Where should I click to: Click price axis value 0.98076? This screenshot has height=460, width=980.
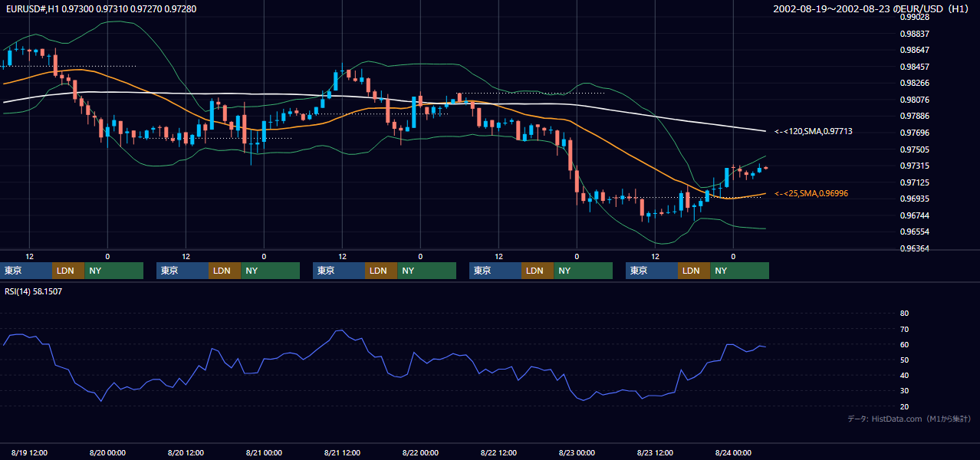pos(914,100)
